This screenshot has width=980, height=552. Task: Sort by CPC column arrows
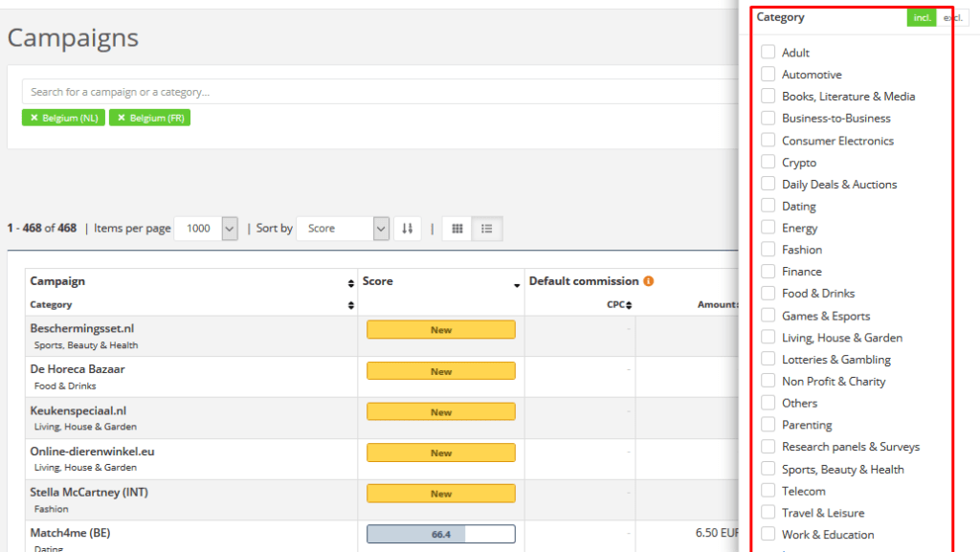click(x=629, y=305)
